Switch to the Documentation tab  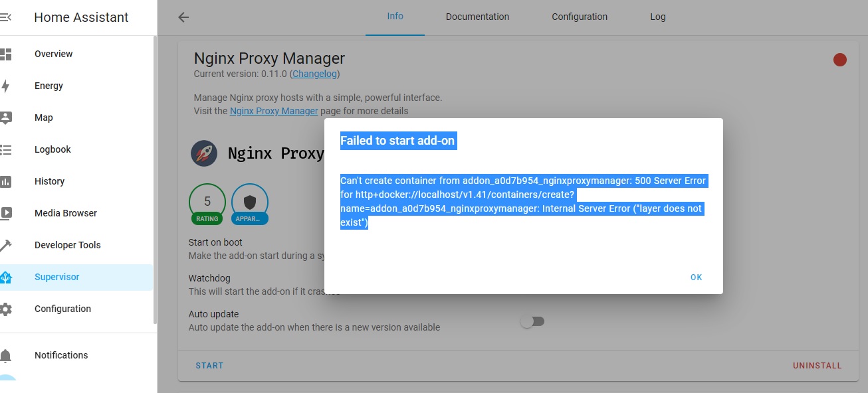pos(477,17)
